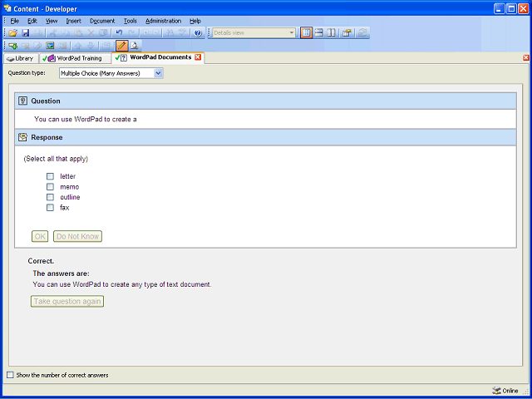Image resolution: width=532 pixels, height=399 pixels.
Task: Open the Tools menu
Action: 131,21
